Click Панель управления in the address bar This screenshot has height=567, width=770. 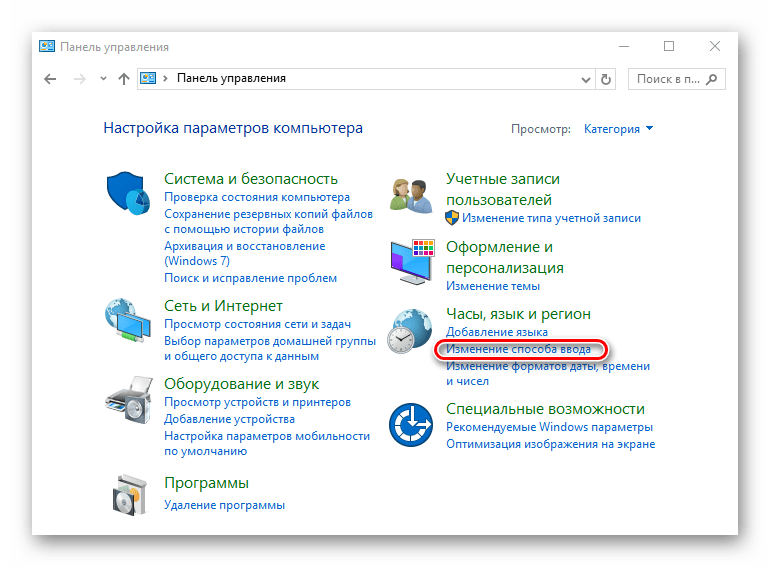[231, 79]
